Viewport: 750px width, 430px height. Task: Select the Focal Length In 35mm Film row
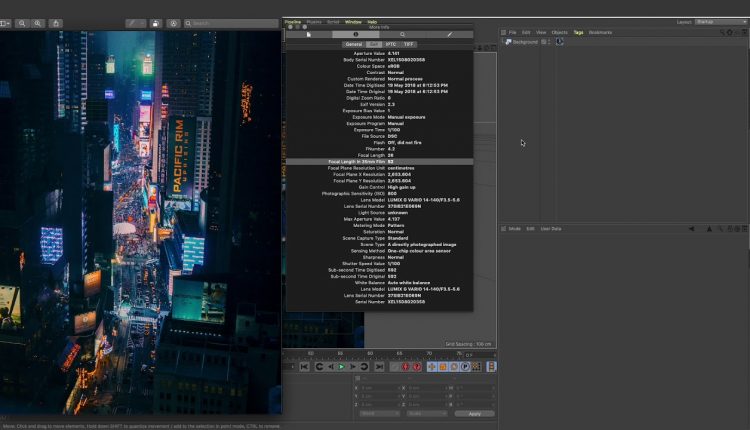coord(380,162)
